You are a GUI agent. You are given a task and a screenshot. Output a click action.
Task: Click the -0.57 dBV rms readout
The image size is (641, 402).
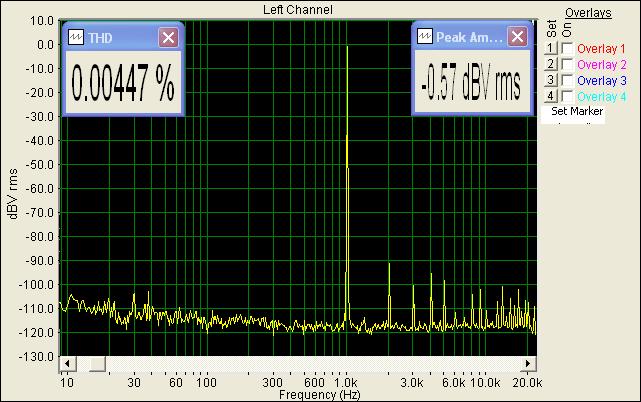pyautogui.click(x=471, y=84)
